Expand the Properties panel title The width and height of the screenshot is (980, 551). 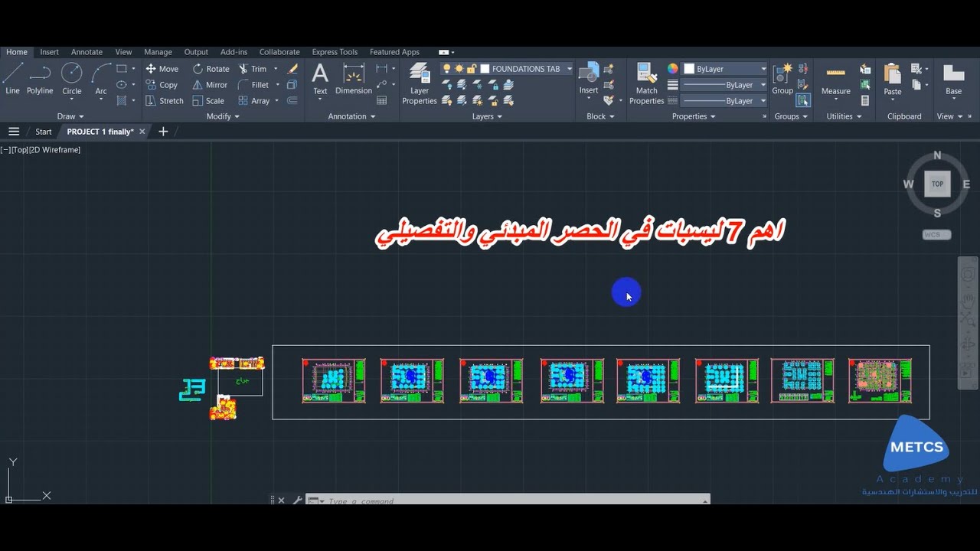pyautogui.click(x=694, y=116)
